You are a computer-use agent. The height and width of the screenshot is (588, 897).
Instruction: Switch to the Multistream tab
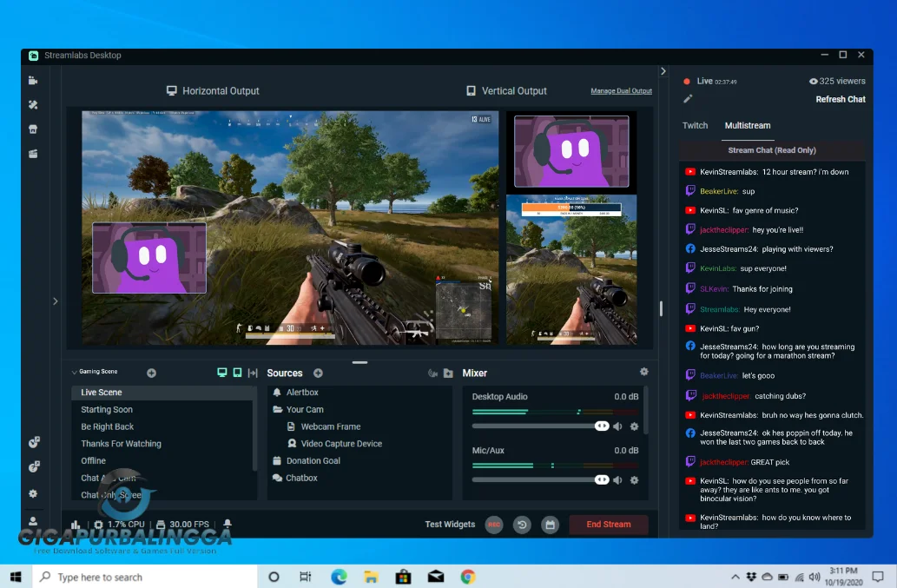(748, 125)
